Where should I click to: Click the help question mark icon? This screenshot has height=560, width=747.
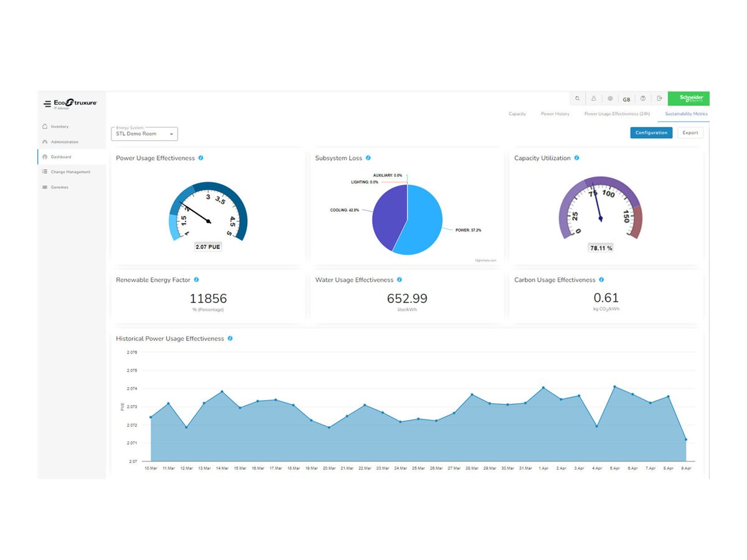coord(643,98)
